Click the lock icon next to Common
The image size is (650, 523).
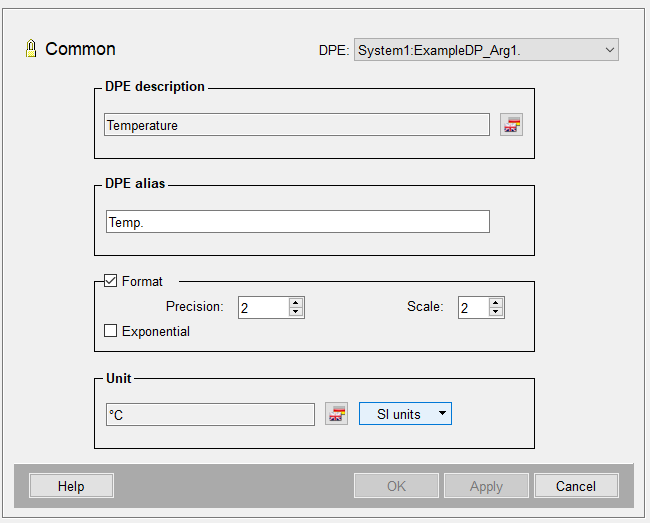click(x=31, y=48)
